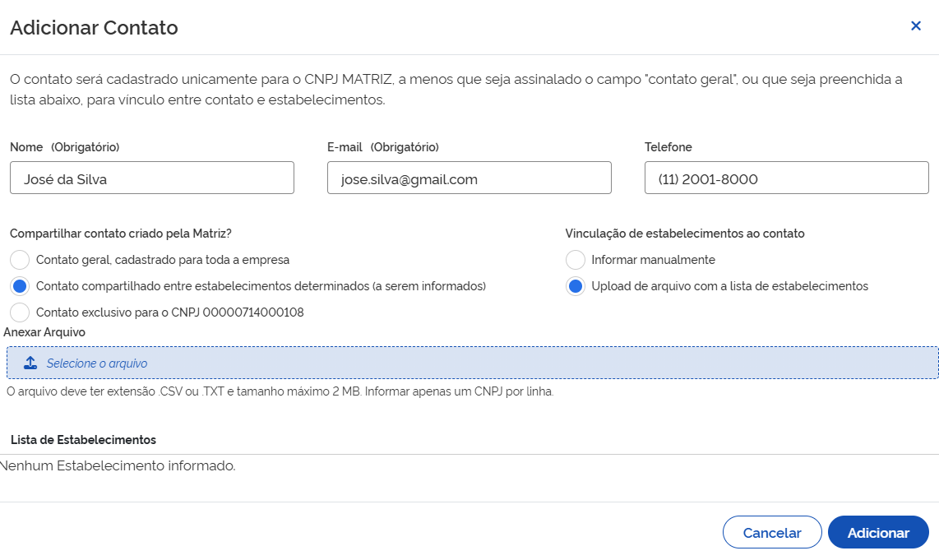Click the 'E-mail (Obrigatório)' field label
939x560 pixels.
click(382, 147)
